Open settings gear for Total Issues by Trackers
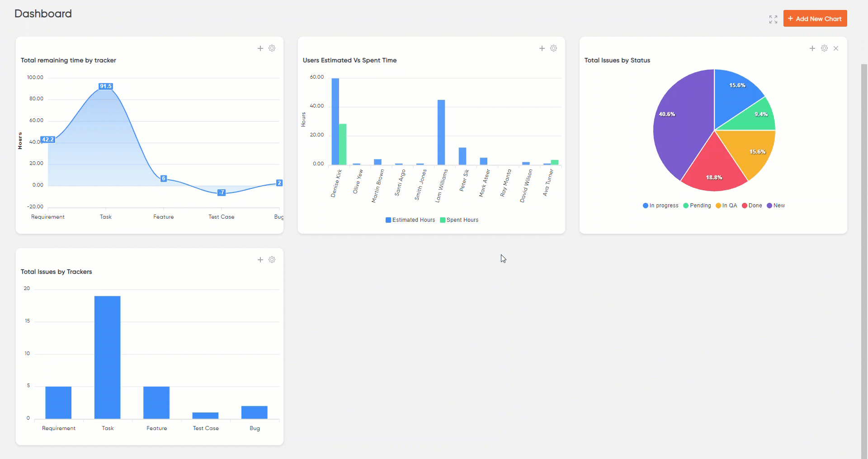The image size is (868, 459). point(272,260)
